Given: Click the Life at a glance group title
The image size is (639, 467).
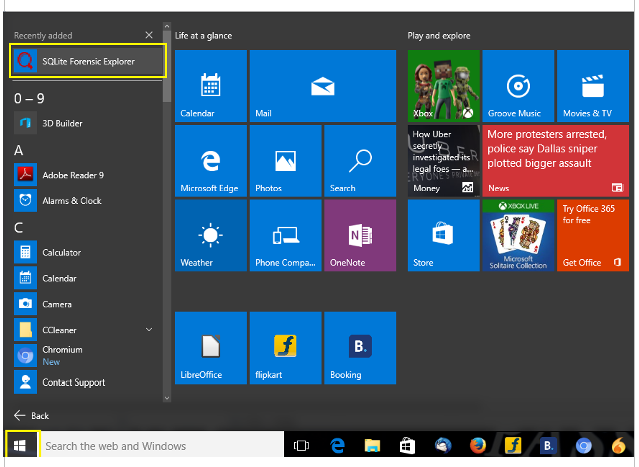Looking at the screenshot, I should pyautogui.click(x=203, y=36).
